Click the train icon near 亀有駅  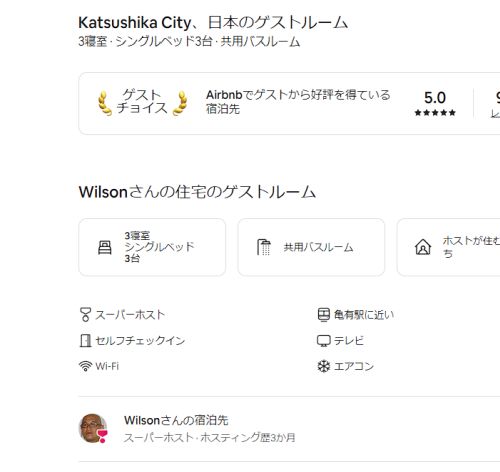tap(323, 315)
